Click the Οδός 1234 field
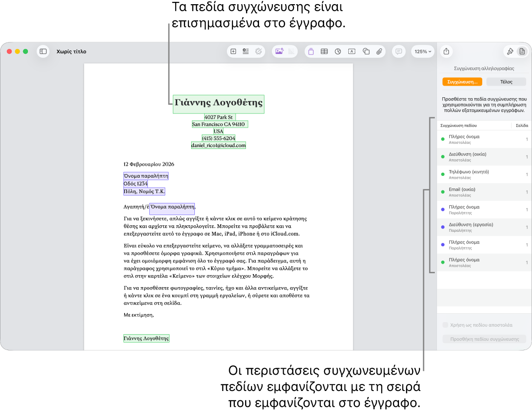The width and height of the screenshot is (532, 411). pyautogui.click(x=136, y=183)
